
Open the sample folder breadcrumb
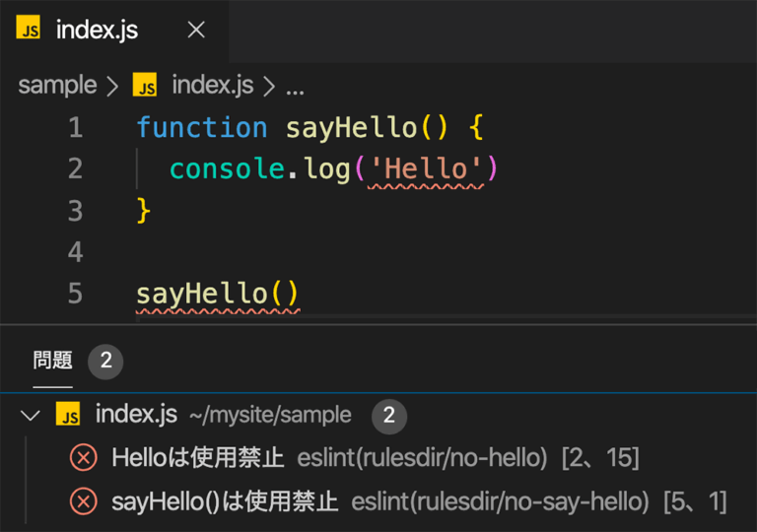(x=57, y=85)
